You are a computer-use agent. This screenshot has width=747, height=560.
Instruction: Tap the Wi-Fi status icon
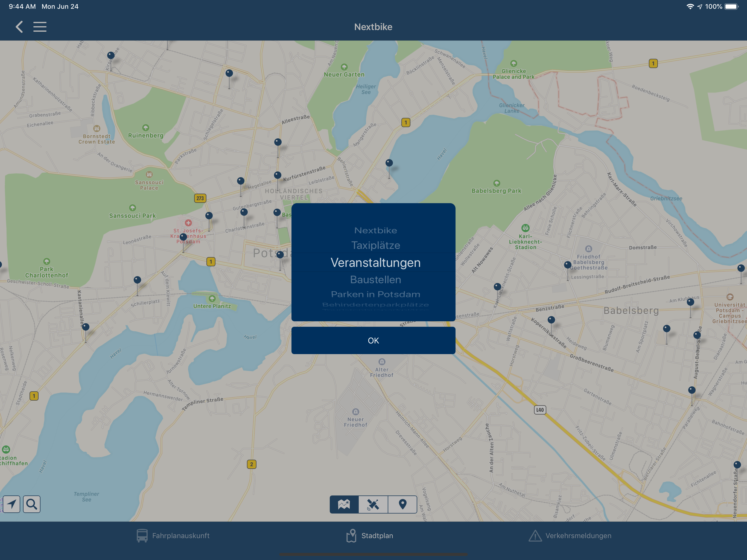(x=690, y=6)
